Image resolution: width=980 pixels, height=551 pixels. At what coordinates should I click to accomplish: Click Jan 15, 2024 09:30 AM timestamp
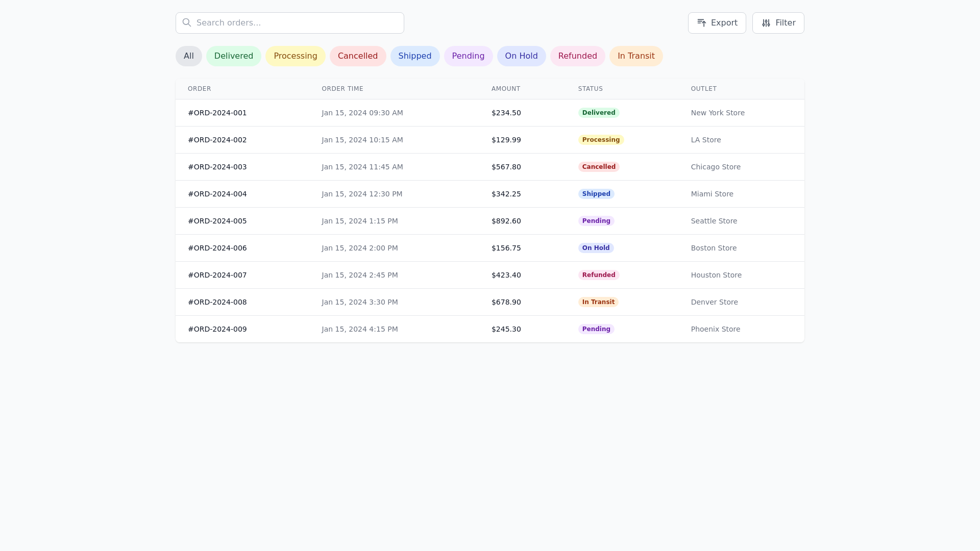coord(362,113)
